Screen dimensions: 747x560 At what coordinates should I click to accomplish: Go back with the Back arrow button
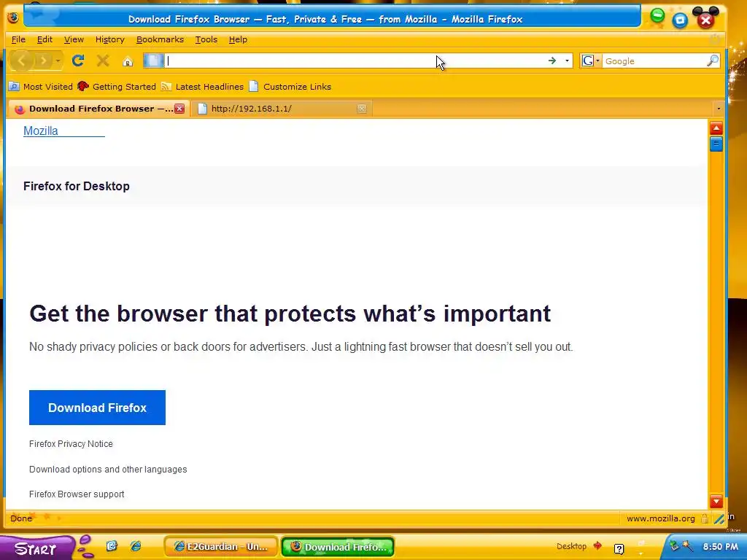click(21, 61)
